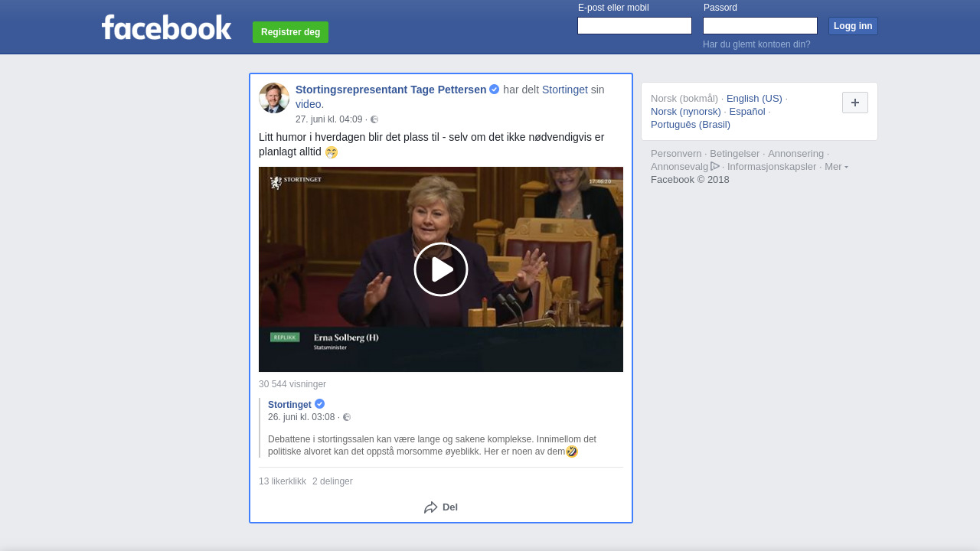Click the verified badge next to Stortinget

point(320,404)
